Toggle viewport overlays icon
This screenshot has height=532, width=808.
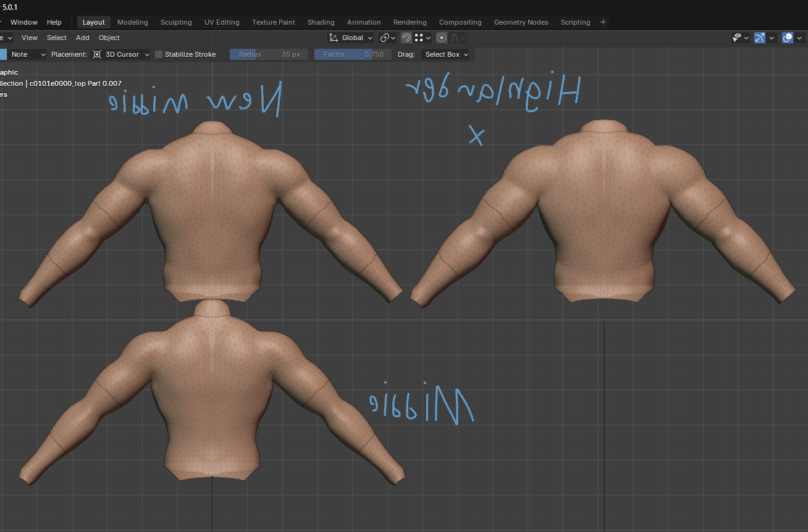coord(788,38)
